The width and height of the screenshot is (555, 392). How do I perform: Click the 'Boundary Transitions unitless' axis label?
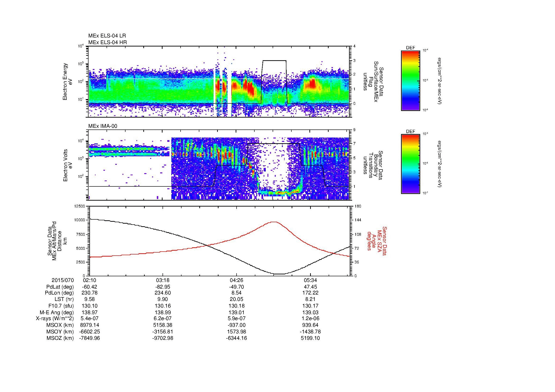point(373,165)
